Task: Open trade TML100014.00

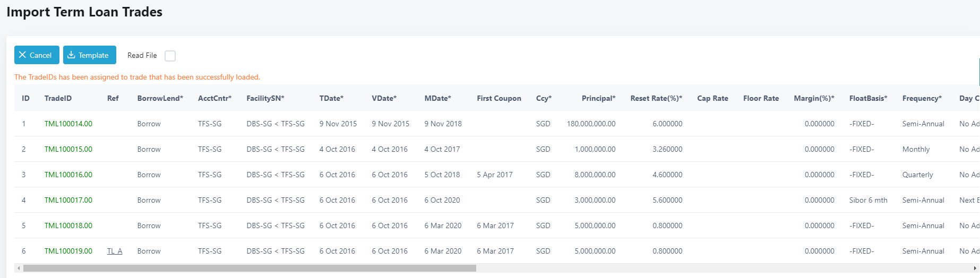Action: [68, 124]
